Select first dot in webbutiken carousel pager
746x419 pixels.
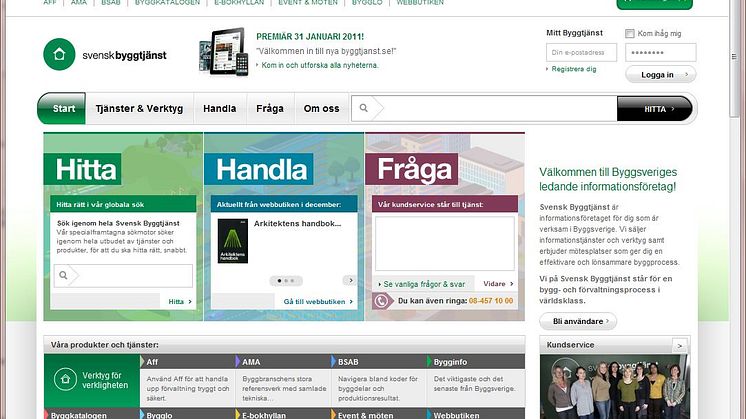[x=279, y=281]
